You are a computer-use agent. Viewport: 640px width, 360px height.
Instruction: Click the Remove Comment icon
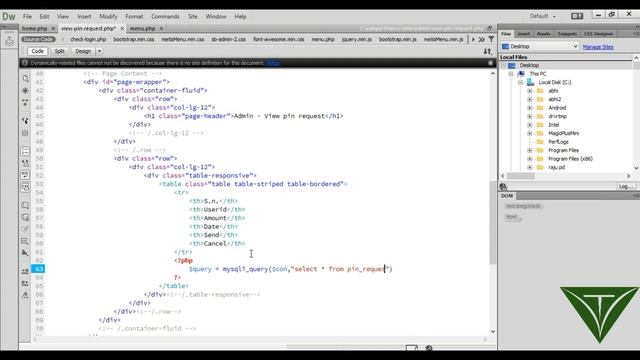click(x=25, y=218)
